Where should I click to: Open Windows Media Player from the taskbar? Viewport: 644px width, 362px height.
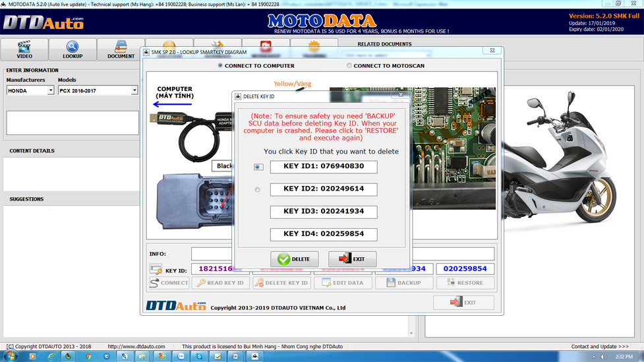(32, 356)
